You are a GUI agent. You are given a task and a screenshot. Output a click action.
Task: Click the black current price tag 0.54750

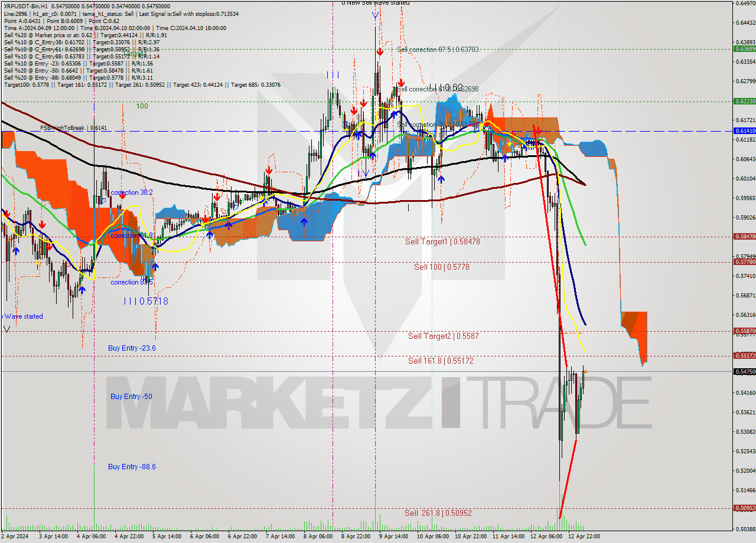tap(744, 371)
